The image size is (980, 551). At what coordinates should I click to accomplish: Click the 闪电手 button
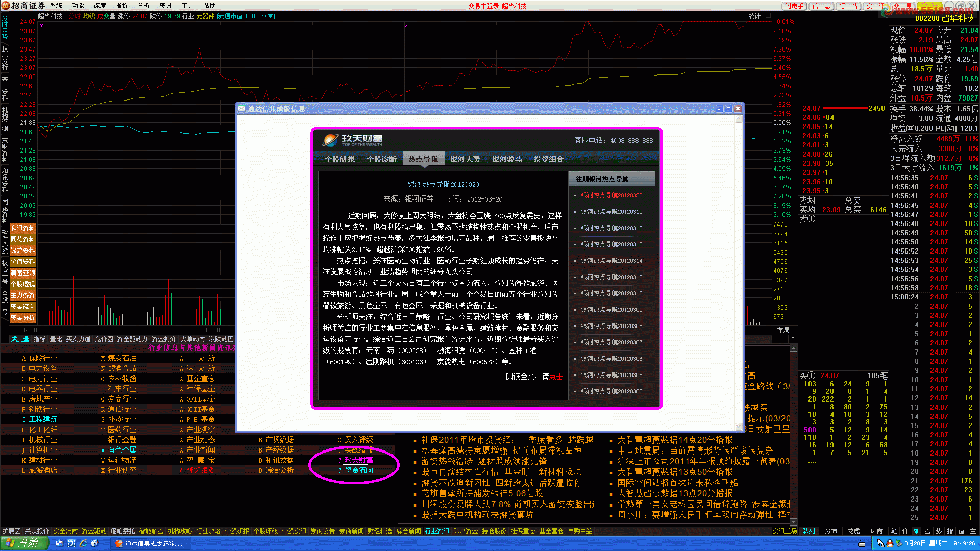[x=795, y=6]
